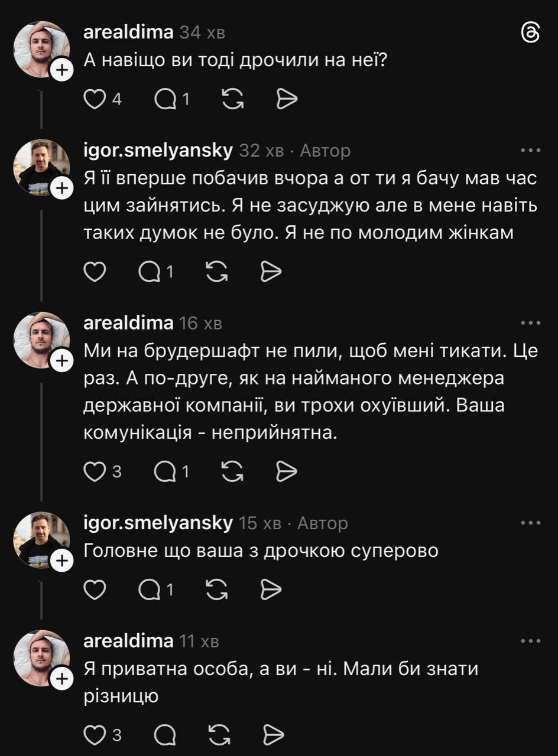Reply to the 34 хв arealdima comment
The height and width of the screenshot is (756, 558).
[x=165, y=99]
